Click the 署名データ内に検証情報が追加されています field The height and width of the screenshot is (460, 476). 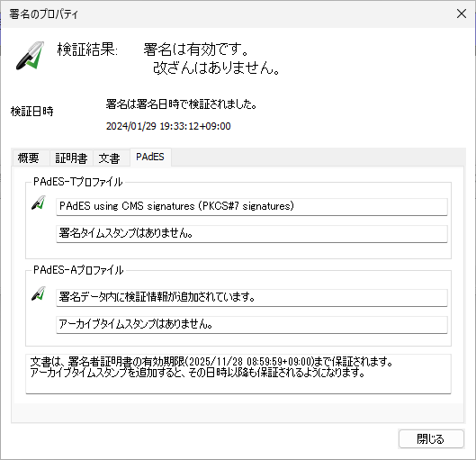pos(252,298)
